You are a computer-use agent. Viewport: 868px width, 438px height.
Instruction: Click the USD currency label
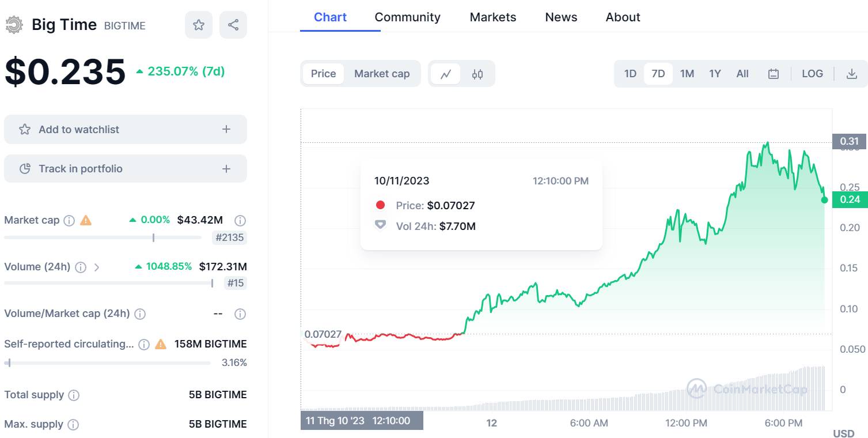coord(844,433)
